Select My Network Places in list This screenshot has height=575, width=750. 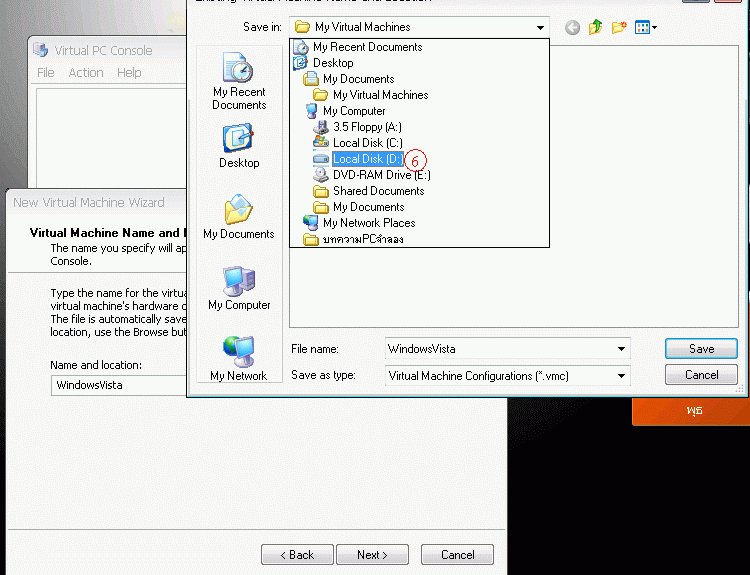pos(359,223)
